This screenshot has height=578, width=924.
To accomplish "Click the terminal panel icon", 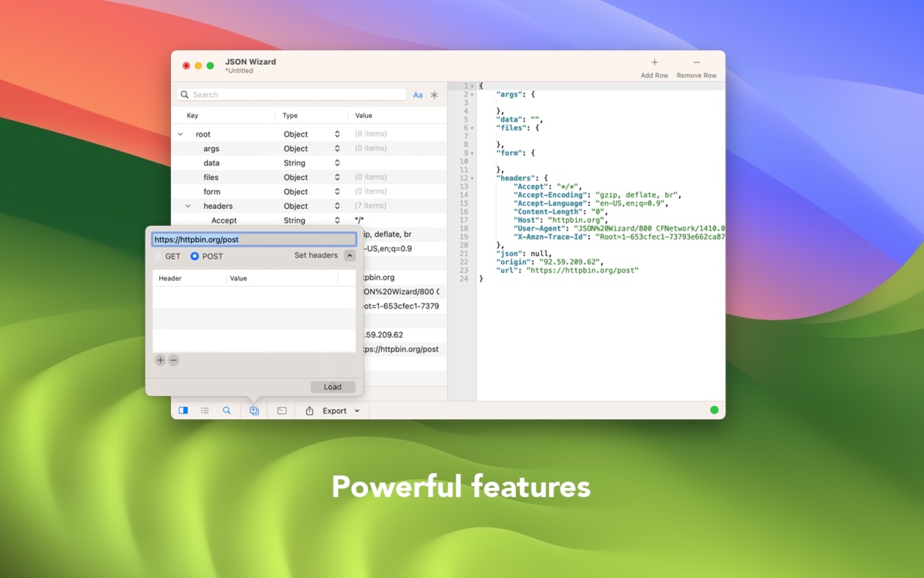I will tap(281, 411).
